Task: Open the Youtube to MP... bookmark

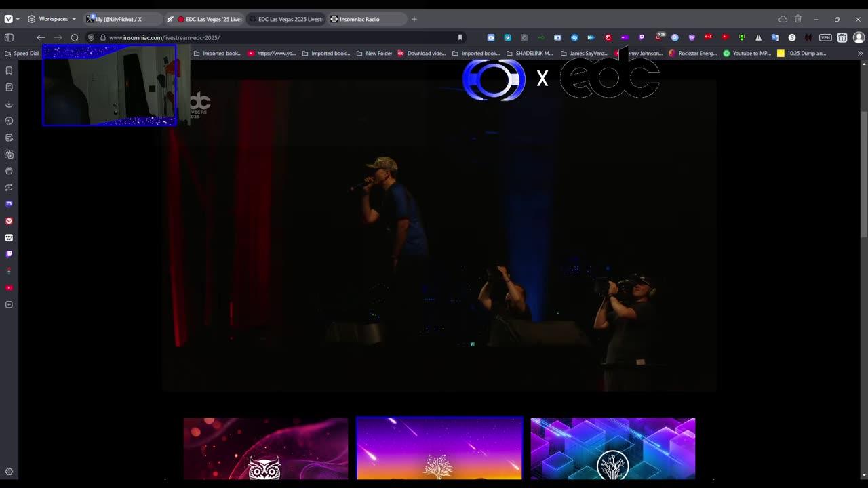Action: [x=747, y=53]
